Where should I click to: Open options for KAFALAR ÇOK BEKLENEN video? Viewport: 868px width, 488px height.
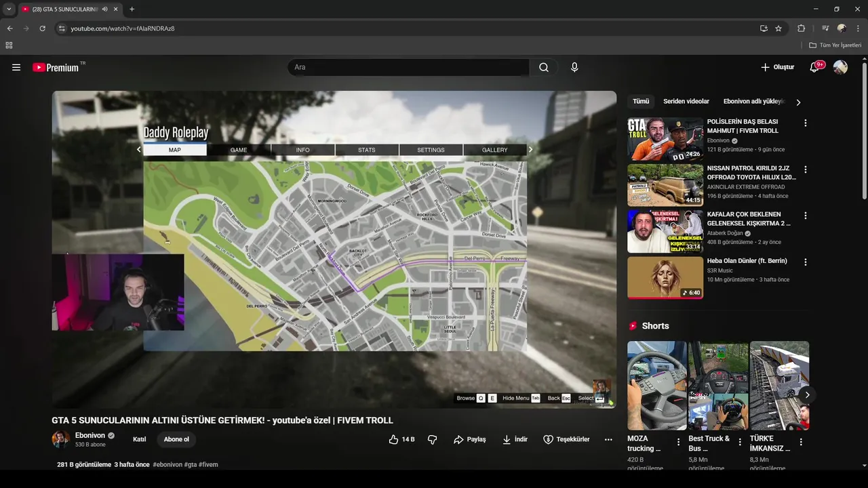pyautogui.click(x=806, y=216)
